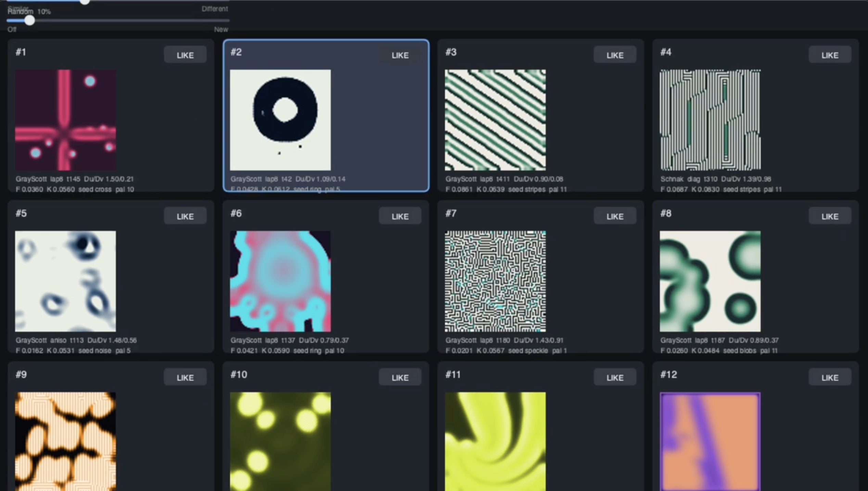Open the maze pattern thumbnail #7
868x491 pixels.
(495, 281)
